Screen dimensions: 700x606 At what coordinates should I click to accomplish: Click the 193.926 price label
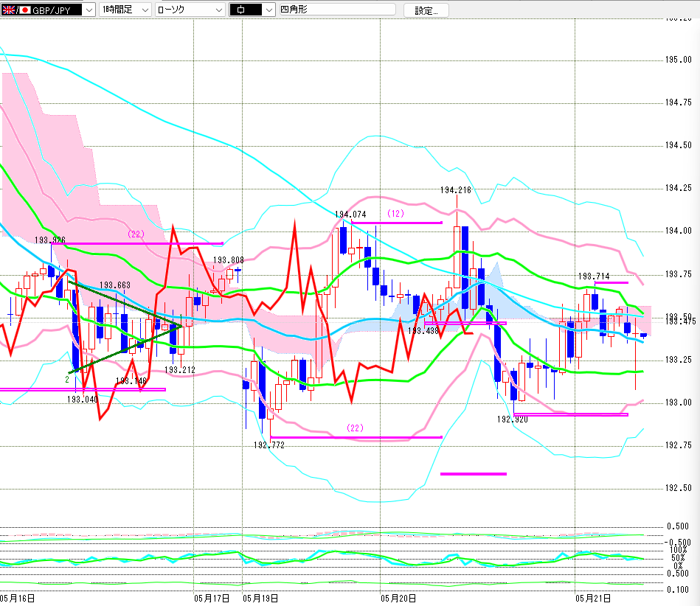tap(50, 240)
